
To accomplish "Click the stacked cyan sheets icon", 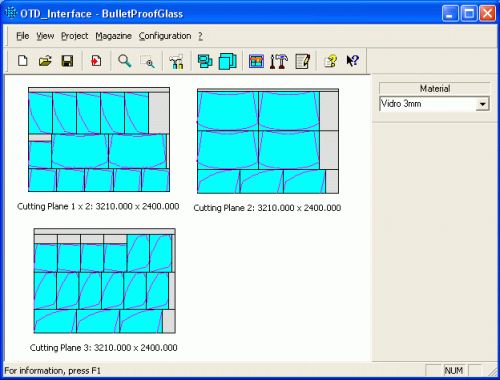I will pyautogui.click(x=227, y=62).
